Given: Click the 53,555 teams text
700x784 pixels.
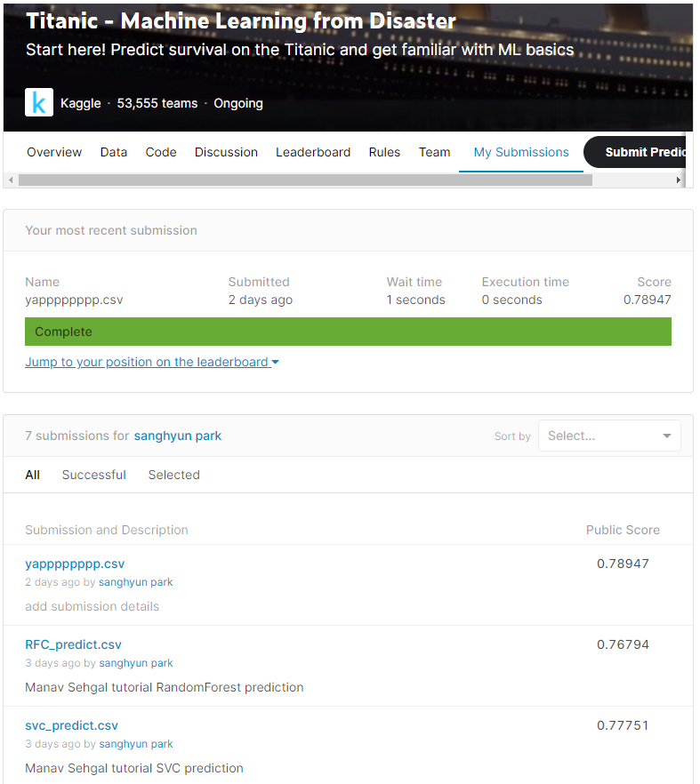Looking at the screenshot, I should coord(157,103).
